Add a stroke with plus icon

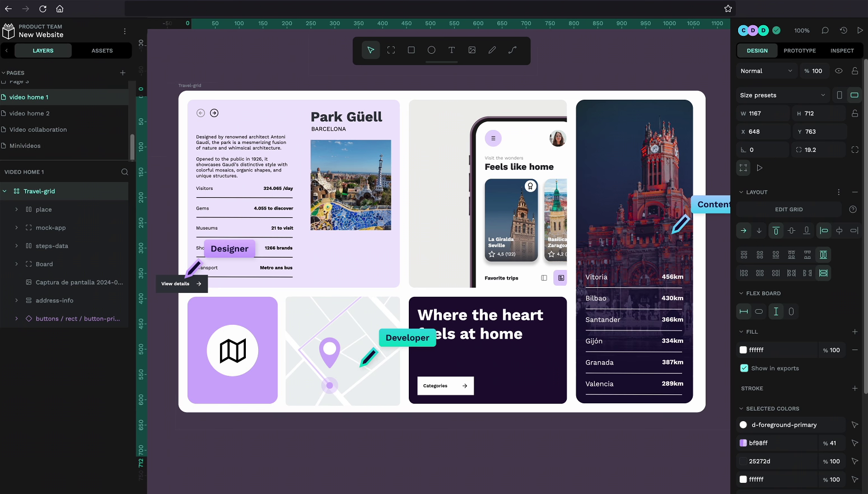coord(855,388)
